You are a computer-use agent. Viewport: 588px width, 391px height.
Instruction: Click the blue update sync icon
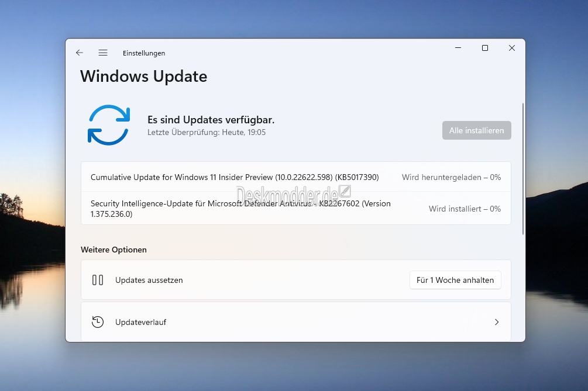(x=109, y=124)
